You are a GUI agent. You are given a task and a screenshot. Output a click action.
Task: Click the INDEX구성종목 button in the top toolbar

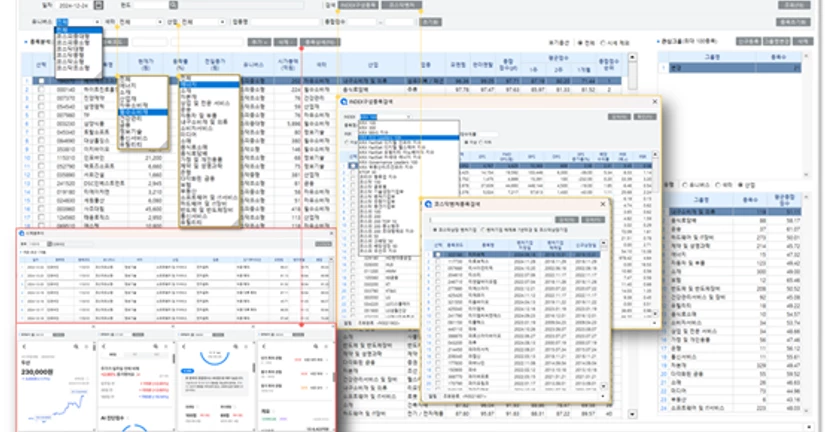(x=357, y=5)
